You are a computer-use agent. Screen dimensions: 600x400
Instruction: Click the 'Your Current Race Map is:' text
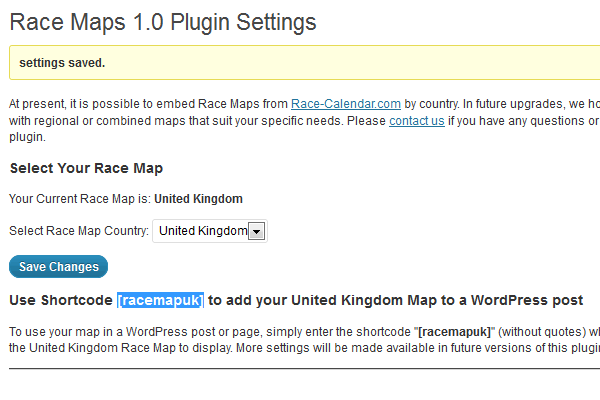[80, 199]
